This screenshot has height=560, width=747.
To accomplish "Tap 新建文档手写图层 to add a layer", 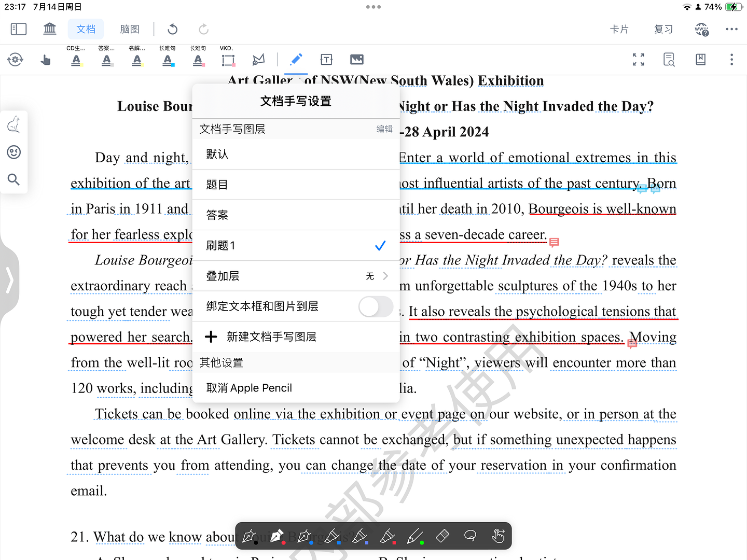I will pyautogui.click(x=296, y=337).
